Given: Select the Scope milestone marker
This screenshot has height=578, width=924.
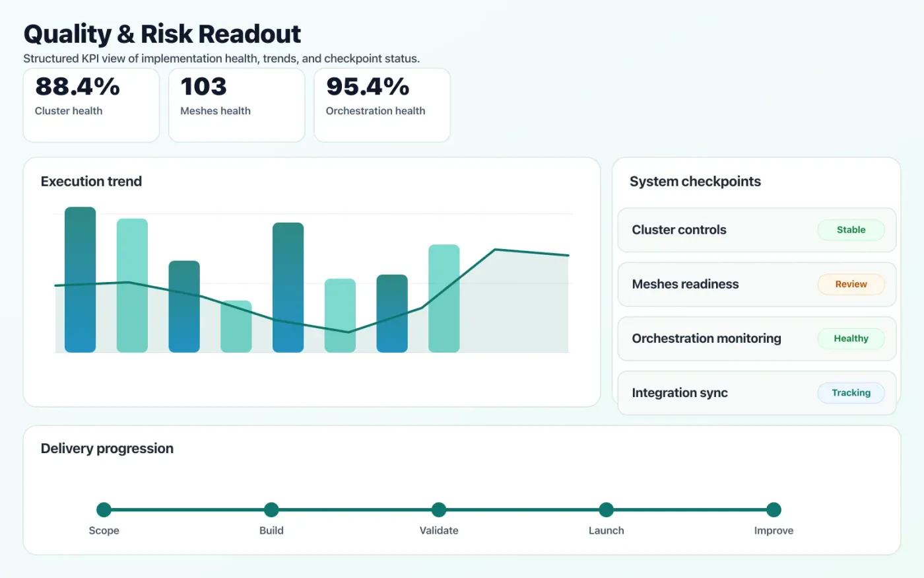Looking at the screenshot, I should pos(104,509).
